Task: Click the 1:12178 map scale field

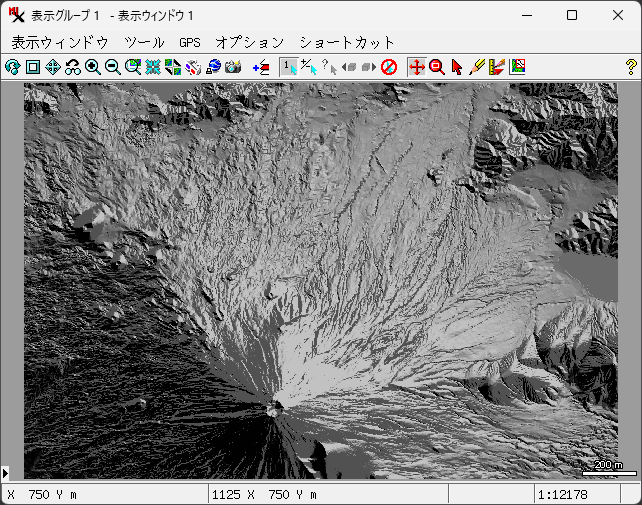Action: 562,495
